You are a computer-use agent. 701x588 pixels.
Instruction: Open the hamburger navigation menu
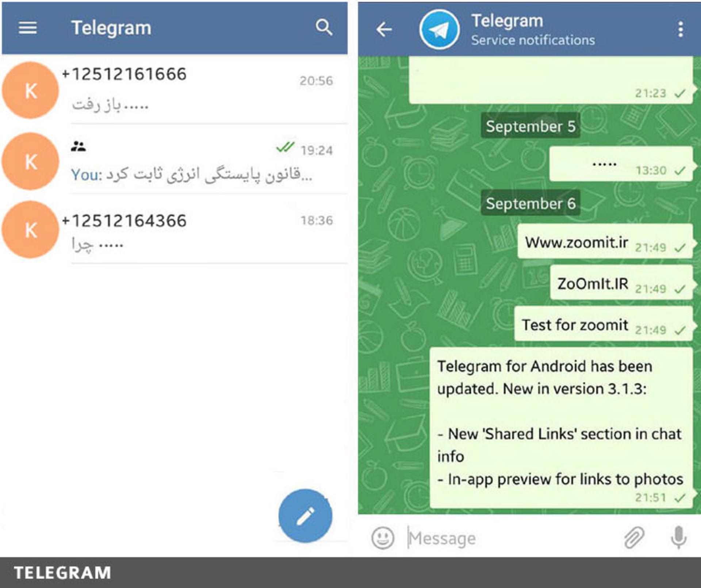(x=28, y=28)
